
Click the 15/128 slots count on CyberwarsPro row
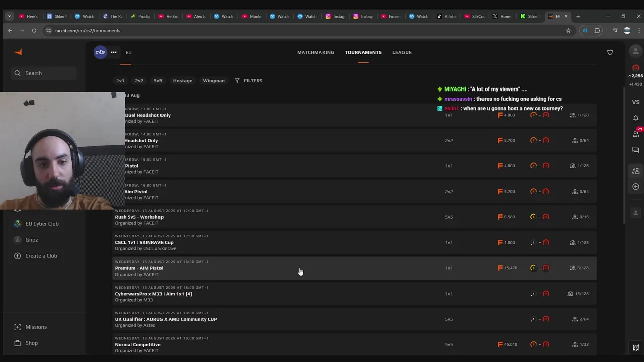(578, 294)
